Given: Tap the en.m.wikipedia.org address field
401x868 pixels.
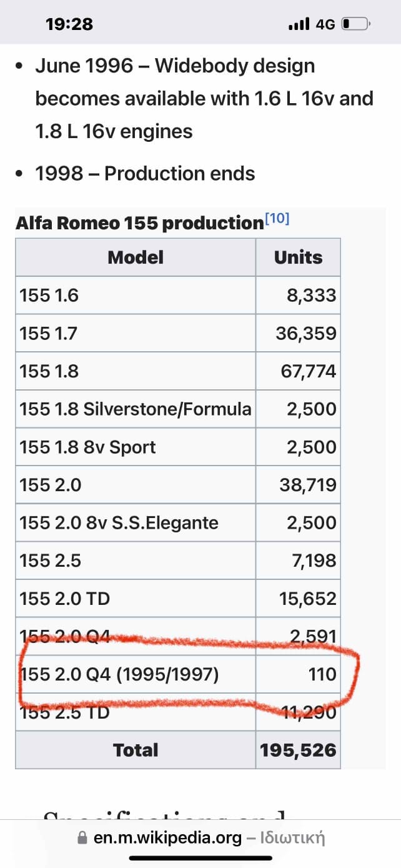Looking at the screenshot, I should [167, 838].
